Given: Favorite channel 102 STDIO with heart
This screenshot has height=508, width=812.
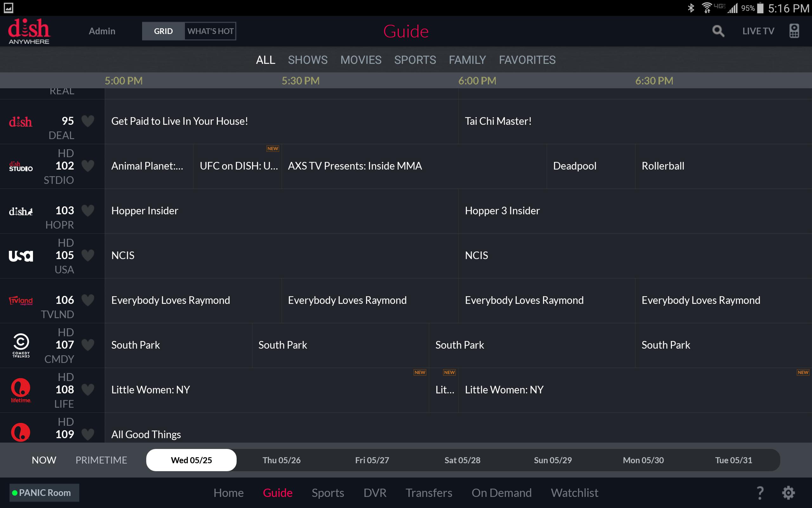Looking at the screenshot, I should (88, 166).
